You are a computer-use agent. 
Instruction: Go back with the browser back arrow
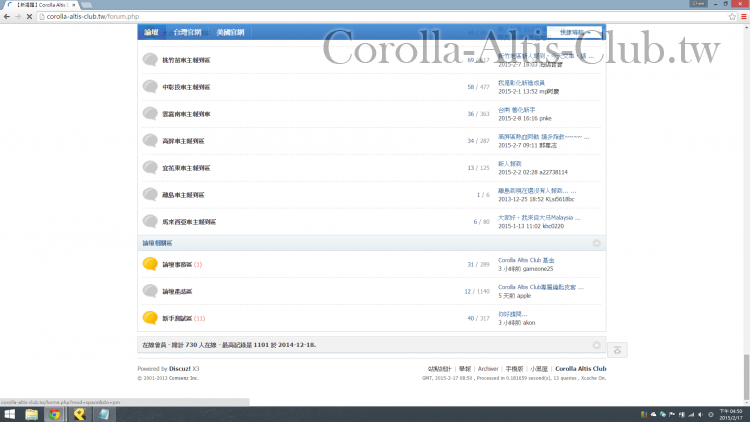tap(7, 16)
